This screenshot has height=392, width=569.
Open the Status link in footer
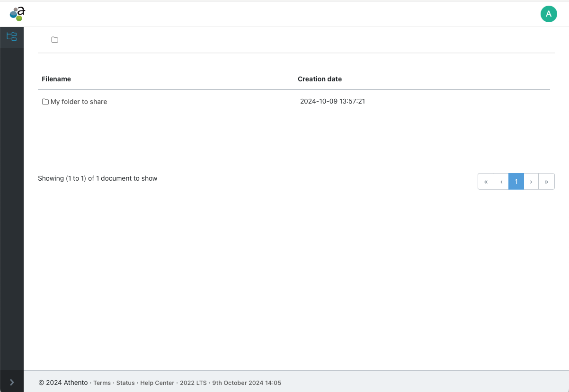[x=125, y=383]
